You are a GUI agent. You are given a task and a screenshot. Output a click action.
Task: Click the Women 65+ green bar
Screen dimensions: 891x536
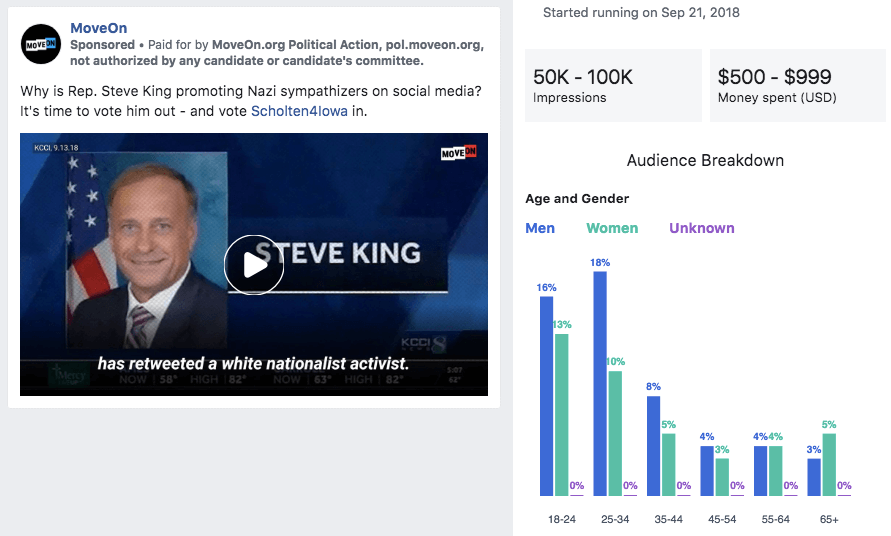[829, 464]
